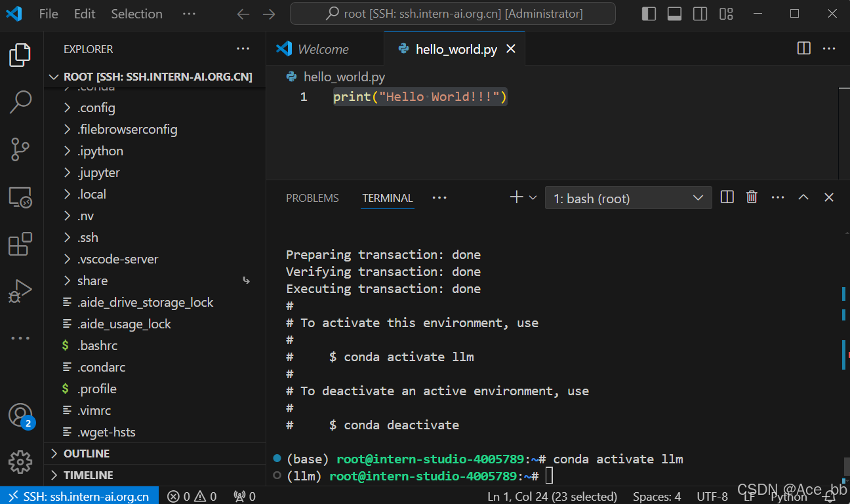Open terminal panel more actions
Viewport: 850px width, 504px height.
point(778,197)
